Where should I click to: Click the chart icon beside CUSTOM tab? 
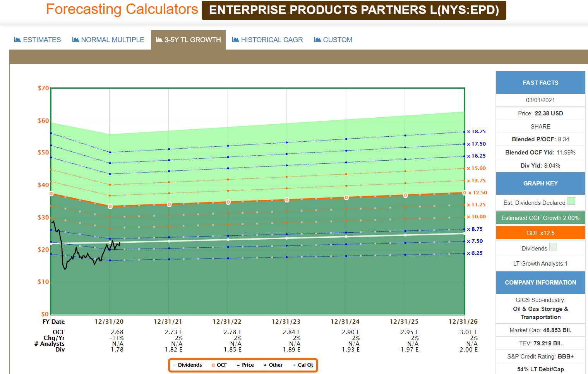pos(317,39)
